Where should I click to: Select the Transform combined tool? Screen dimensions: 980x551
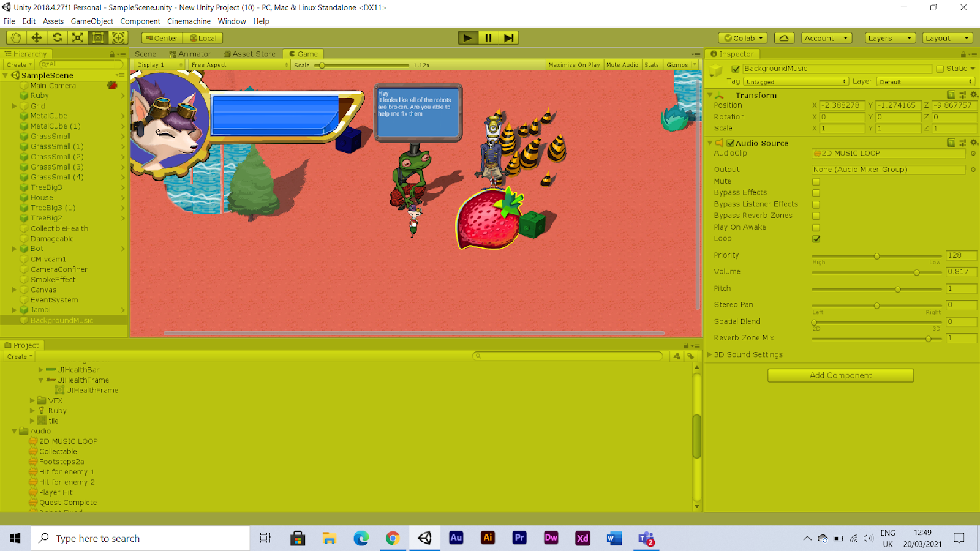click(118, 37)
